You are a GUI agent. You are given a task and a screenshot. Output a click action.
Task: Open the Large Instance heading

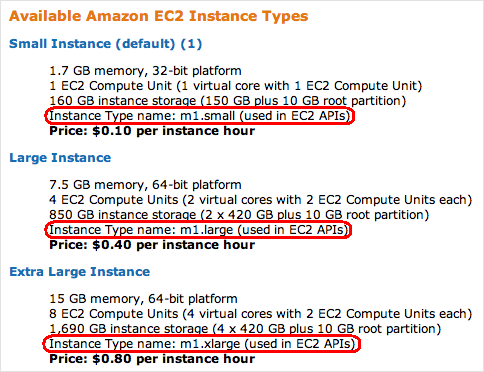60,158
